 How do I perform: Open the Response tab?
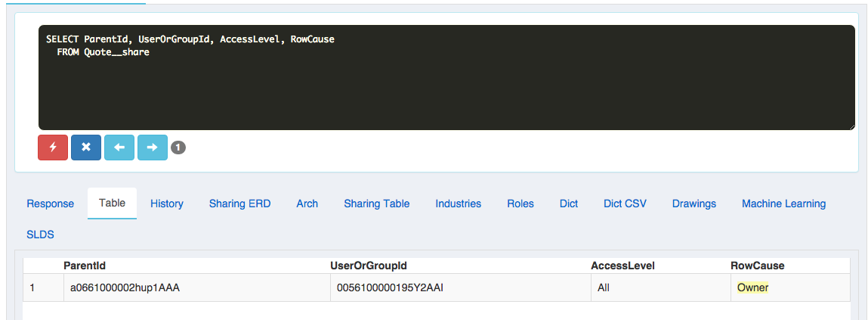[x=51, y=203]
